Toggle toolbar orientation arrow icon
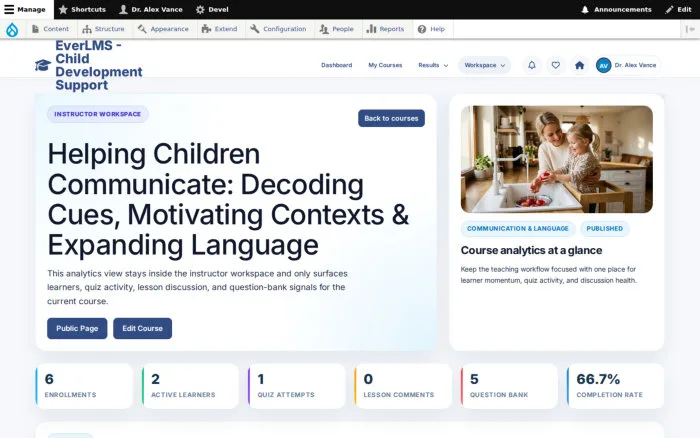The height and width of the screenshot is (438, 700). click(690, 29)
